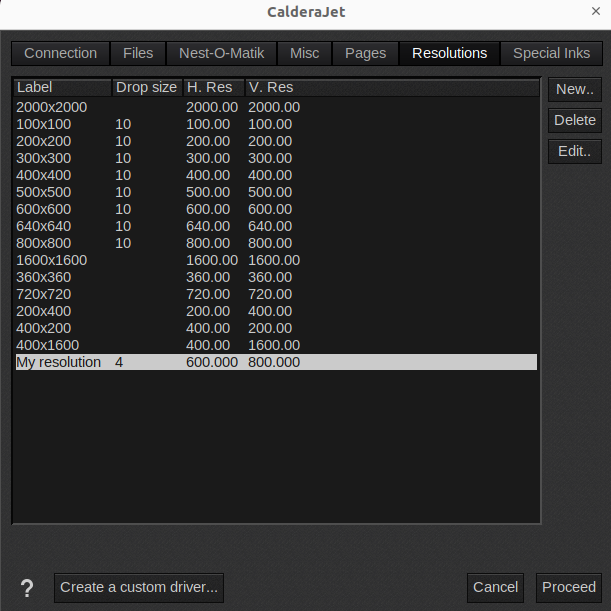611x611 pixels.
Task: Click Create a custom driver...
Action: tap(139, 588)
